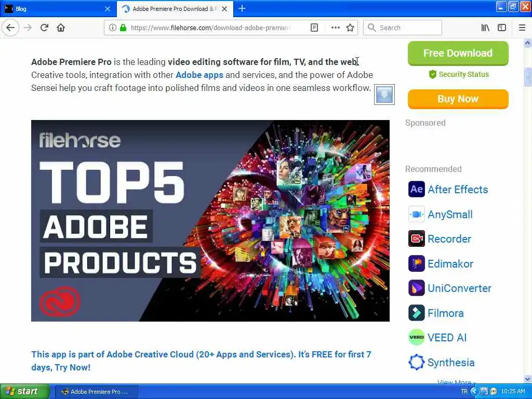This screenshot has width=532, height=399.
Task: Open the VEED AI recommended link
Action: (447, 338)
